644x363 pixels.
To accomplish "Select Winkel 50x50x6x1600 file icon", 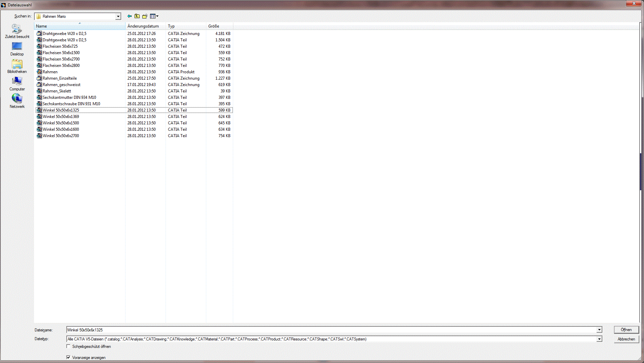I will coord(39,129).
